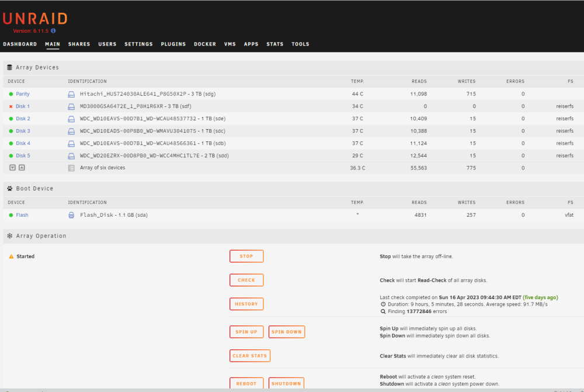Click the Shutdown button
This screenshot has width=584, height=392.
(286, 383)
